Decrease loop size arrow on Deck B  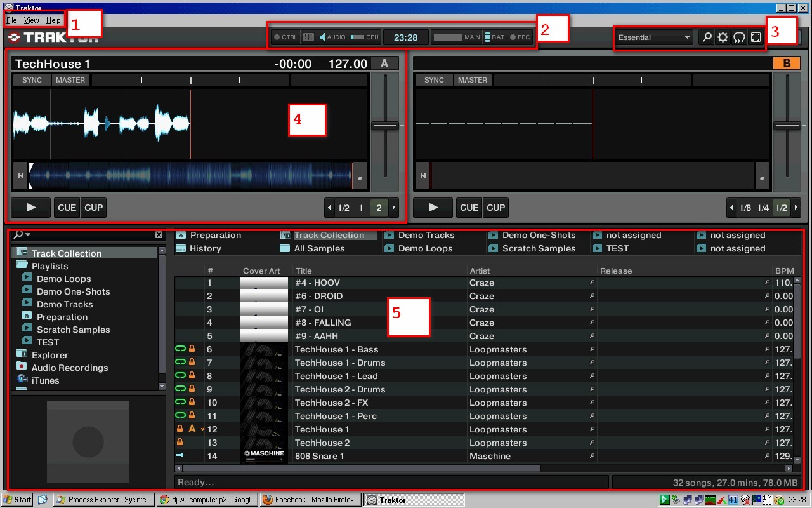[731, 208]
